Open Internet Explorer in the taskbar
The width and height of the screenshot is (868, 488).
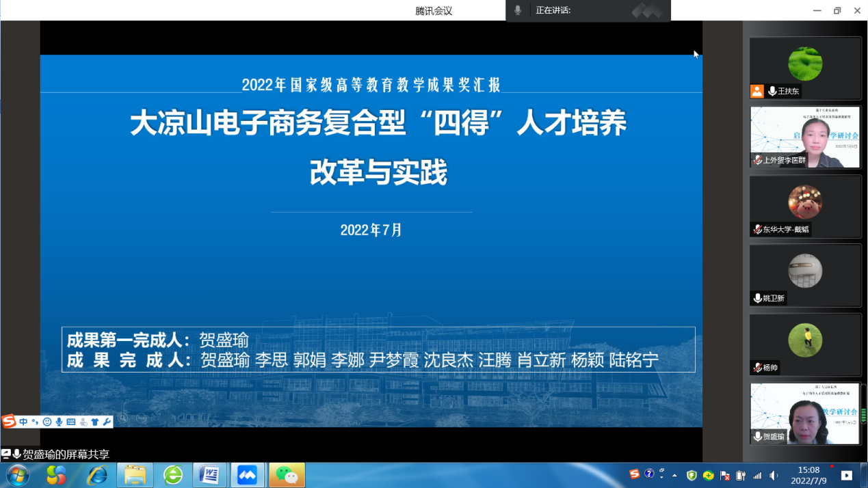(97, 474)
